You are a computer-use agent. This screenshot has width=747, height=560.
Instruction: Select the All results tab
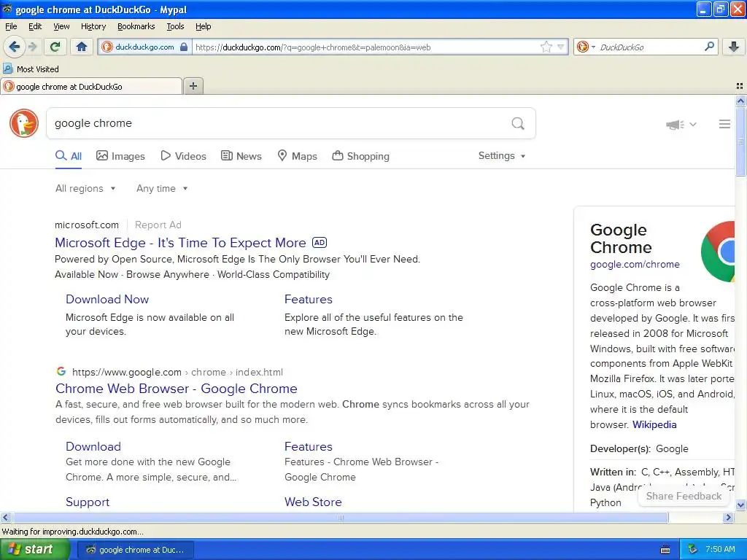[x=69, y=156]
